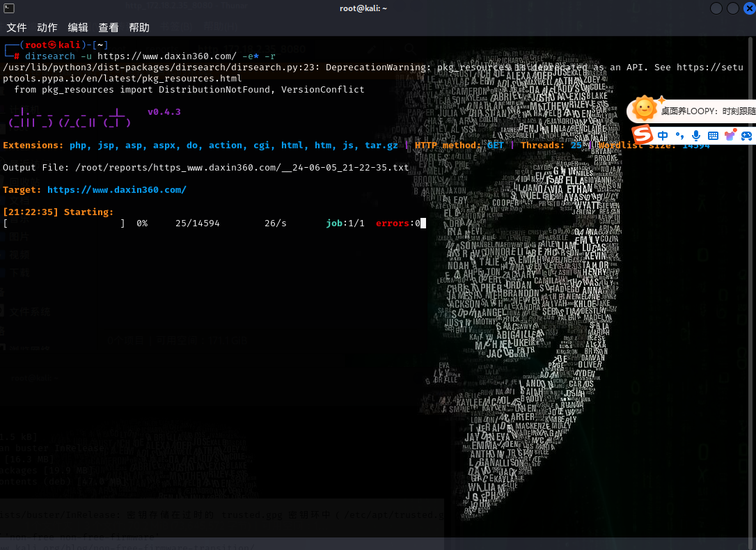Click the blue close button of the terminal window
The height and width of the screenshot is (550, 756).
750,8
